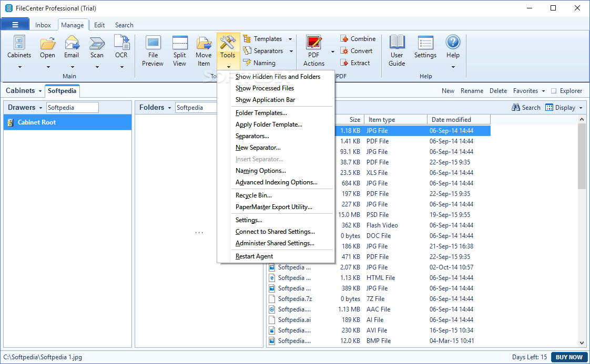Open the Display dropdown arrow
The image size is (590, 364).
[x=581, y=108]
